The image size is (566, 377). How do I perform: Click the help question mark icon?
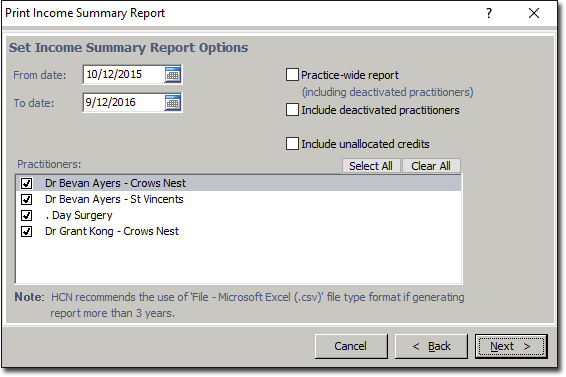[x=489, y=13]
